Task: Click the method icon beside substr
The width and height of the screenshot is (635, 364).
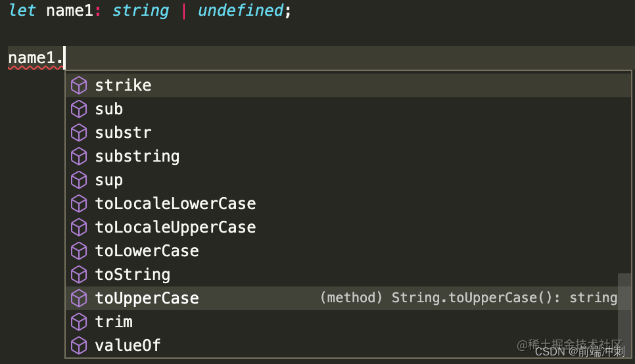Action: click(79, 133)
